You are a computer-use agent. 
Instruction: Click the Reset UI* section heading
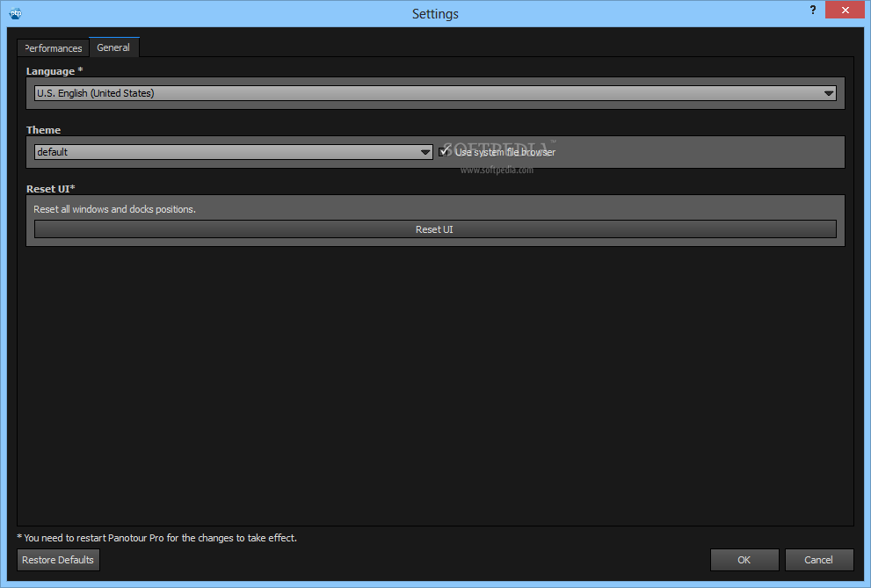(51, 189)
